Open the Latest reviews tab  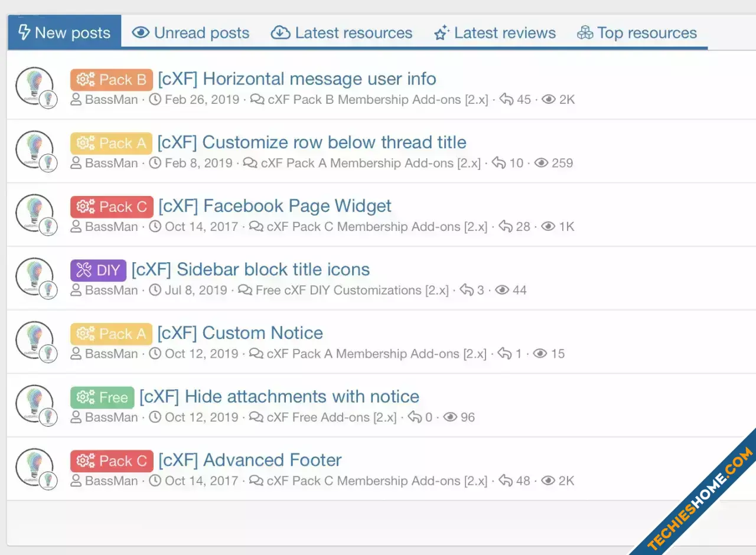[495, 32]
